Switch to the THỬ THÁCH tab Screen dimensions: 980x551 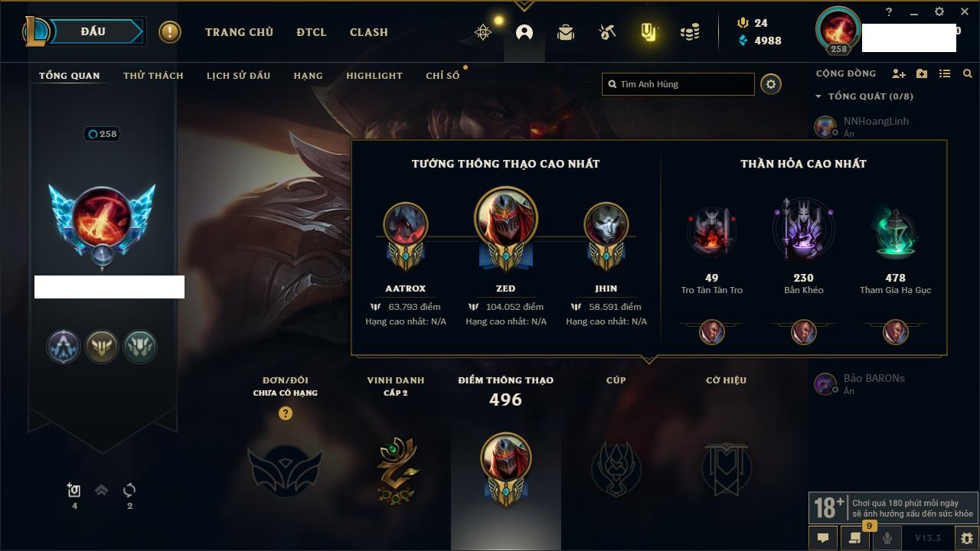click(x=153, y=76)
